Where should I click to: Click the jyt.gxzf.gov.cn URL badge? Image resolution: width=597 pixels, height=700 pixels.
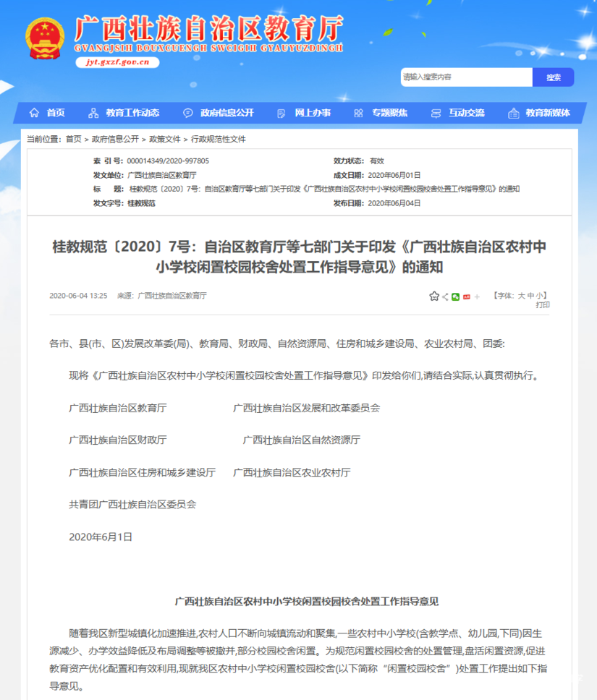[x=117, y=62]
